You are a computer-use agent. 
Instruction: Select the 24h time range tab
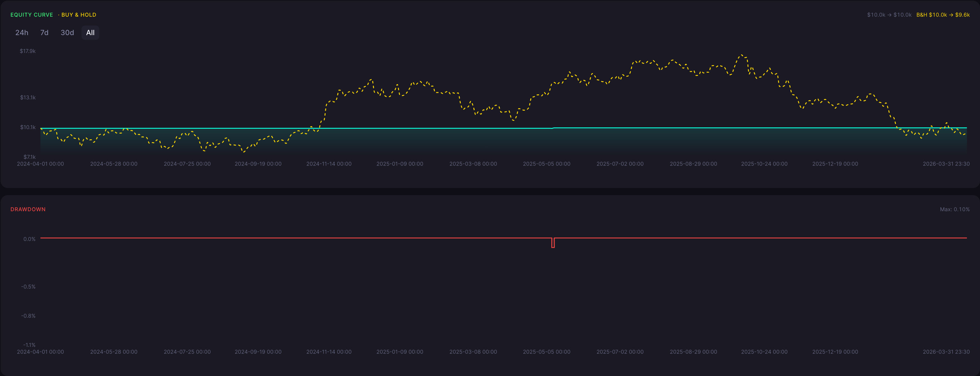coord(22,33)
